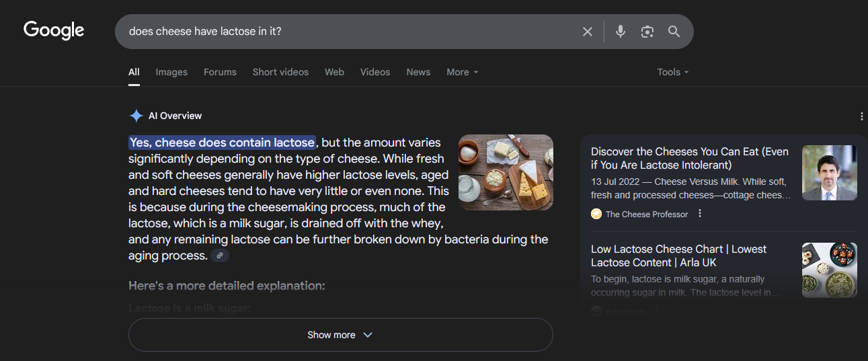Open The Cheese Professor result options menu
The width and height of the screenshot is (868, 361).
pyautogui.click(x=700, y=214)
